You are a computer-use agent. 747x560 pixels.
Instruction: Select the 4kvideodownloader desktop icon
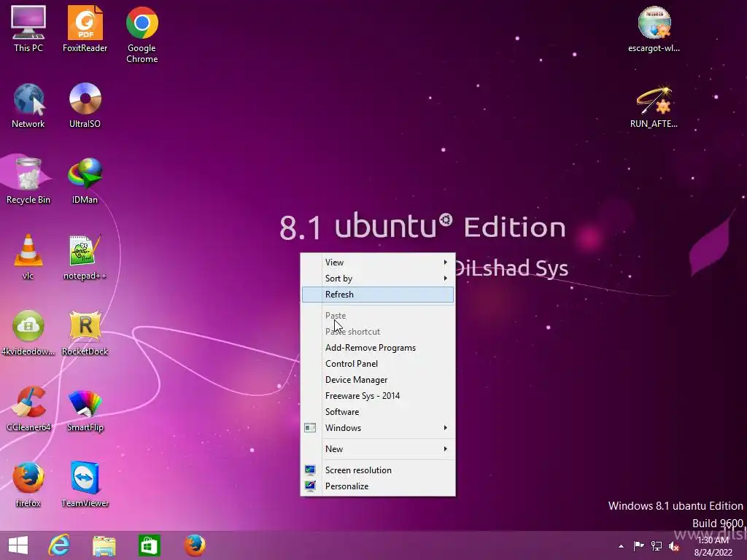28,332
